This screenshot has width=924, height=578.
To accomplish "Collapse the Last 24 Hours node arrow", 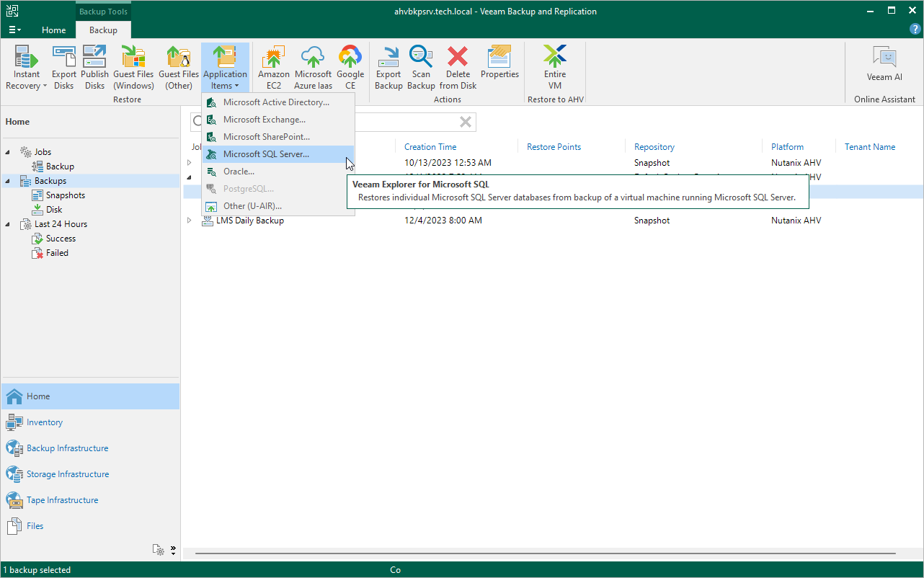I will [8, 224].
